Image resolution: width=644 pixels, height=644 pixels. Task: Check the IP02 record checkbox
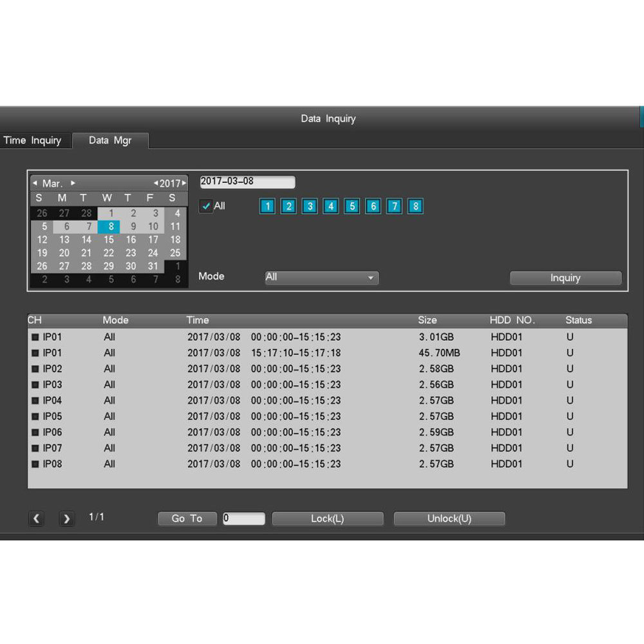pyautogui.click(x=35, y=369)
